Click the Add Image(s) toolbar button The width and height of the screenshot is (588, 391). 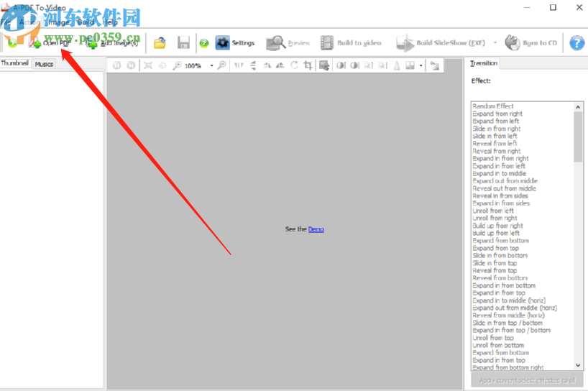click(x=113, y=43)
